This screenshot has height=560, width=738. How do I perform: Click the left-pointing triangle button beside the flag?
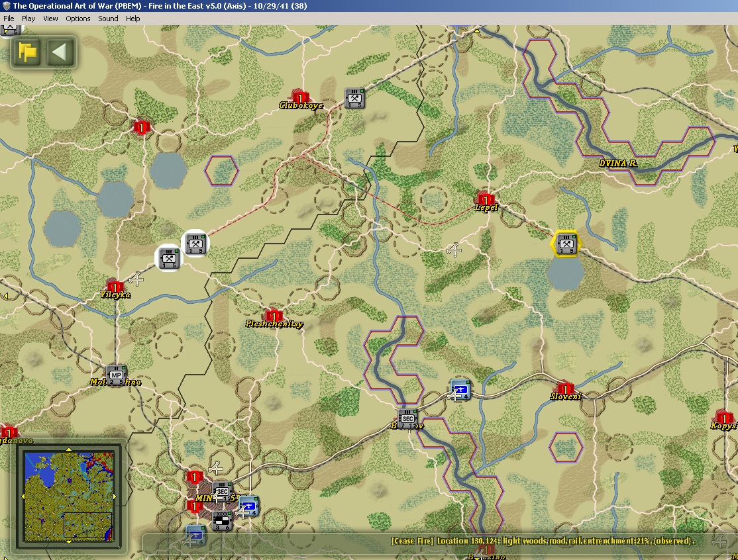(60, 52)
